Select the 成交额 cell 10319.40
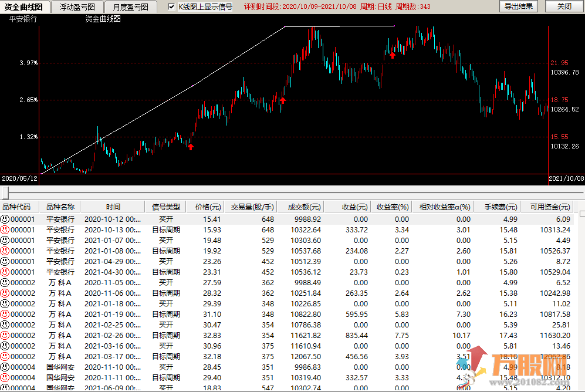The image size is (585, 392). pyautogui.click(x=306, y=378)
